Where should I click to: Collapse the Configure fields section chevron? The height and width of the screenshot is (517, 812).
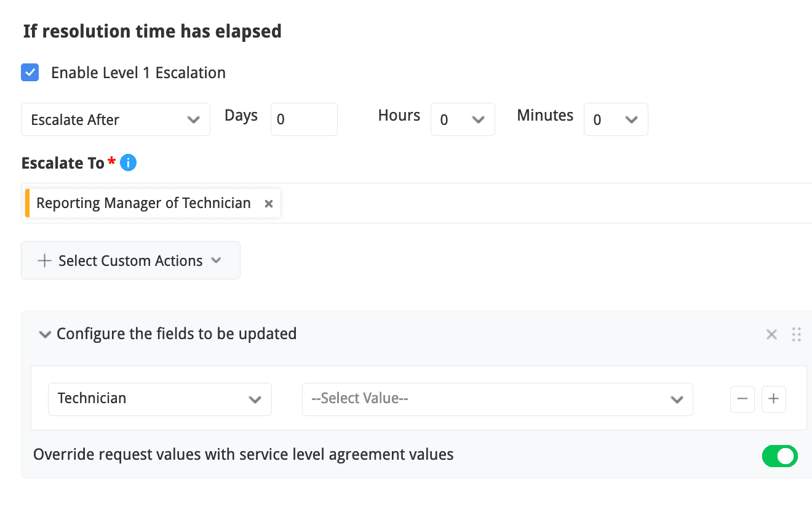[44, 334]
